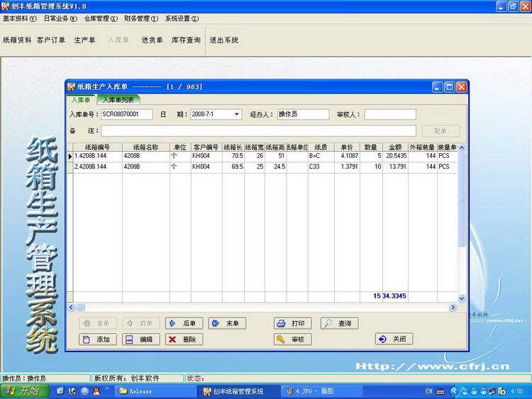Click the Windows 开始 Start button
The height and width of the screenshot is (399, 532).
pyautogui.click(x=23, y=391)
